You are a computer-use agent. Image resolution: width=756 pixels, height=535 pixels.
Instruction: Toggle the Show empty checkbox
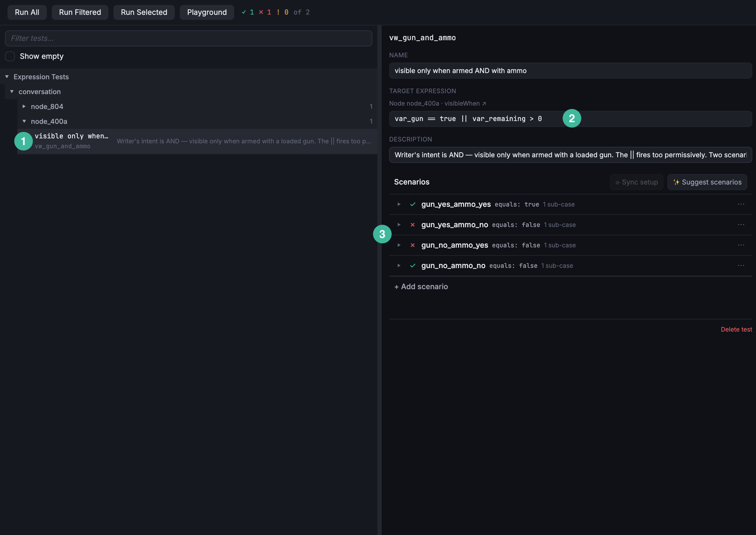[x=10, y=56]
